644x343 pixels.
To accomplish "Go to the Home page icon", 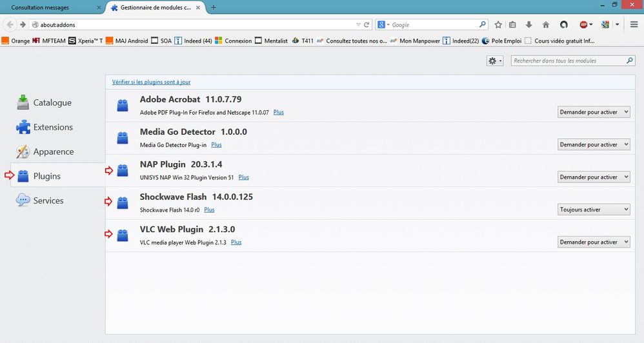I will [x=546, y=24].
